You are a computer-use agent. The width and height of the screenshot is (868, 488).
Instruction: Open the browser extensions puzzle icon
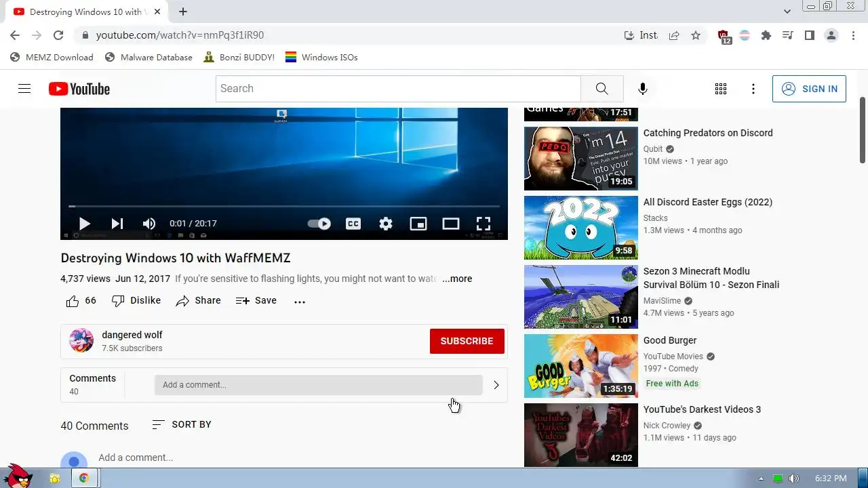pyautogui.click(x=766, y=35)
